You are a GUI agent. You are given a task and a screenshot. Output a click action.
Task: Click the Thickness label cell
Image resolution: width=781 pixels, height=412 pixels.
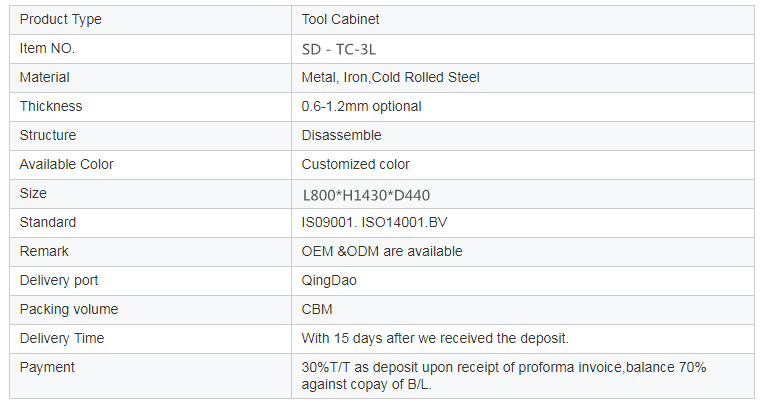[x=150, y=107]
